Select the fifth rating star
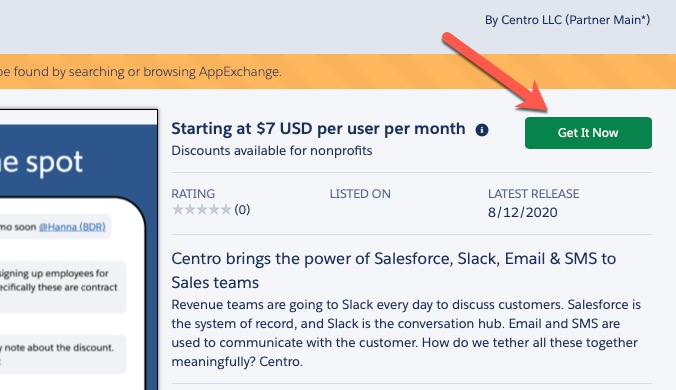This screenshot has width=676, height=390. 226,209
